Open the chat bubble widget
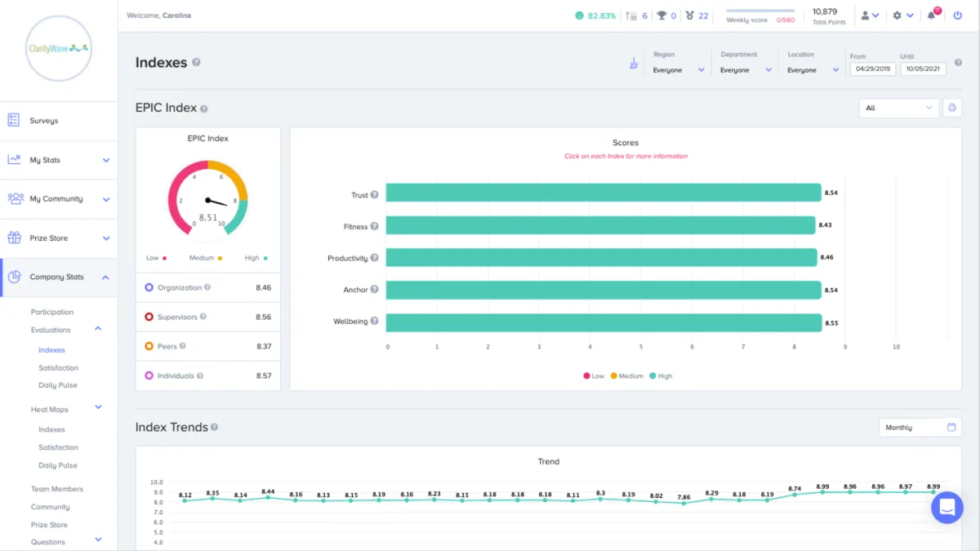This screenshot has height=551, width=980. tap(947, 508)
